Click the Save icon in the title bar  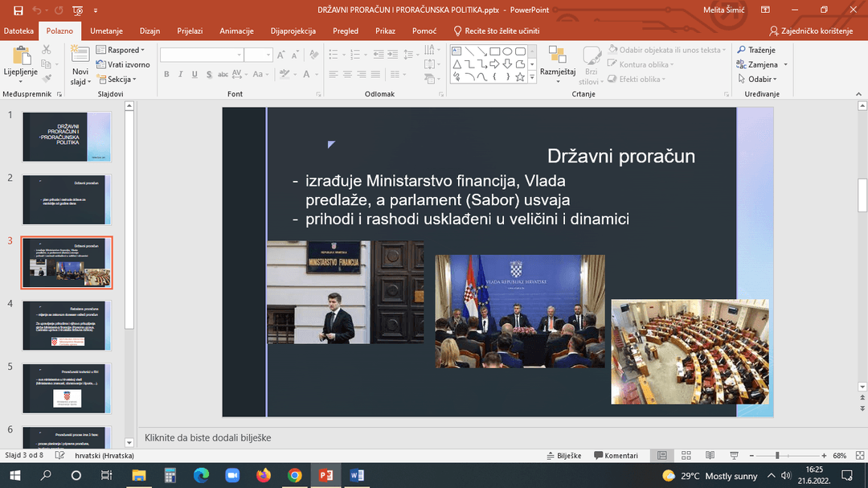coord(18,10)
